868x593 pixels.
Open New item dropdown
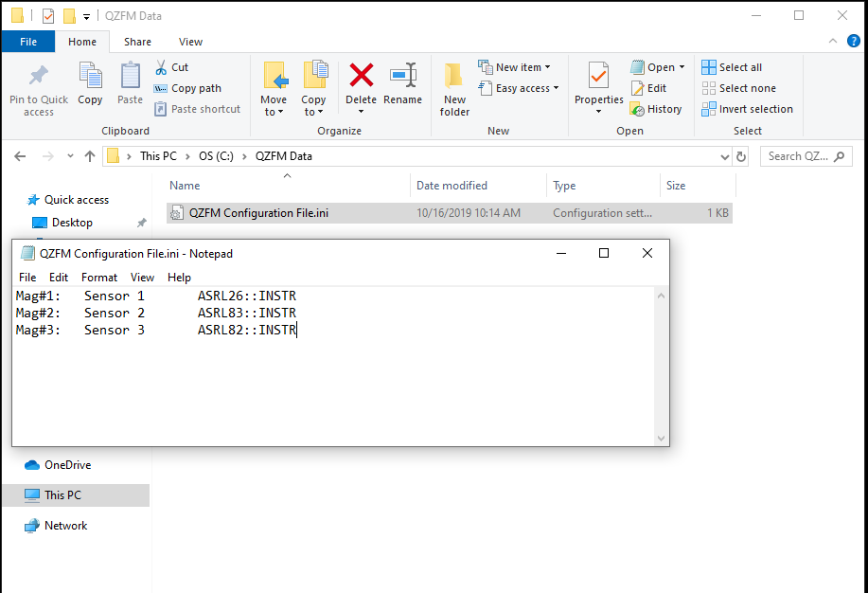click(x=514, y=67)
